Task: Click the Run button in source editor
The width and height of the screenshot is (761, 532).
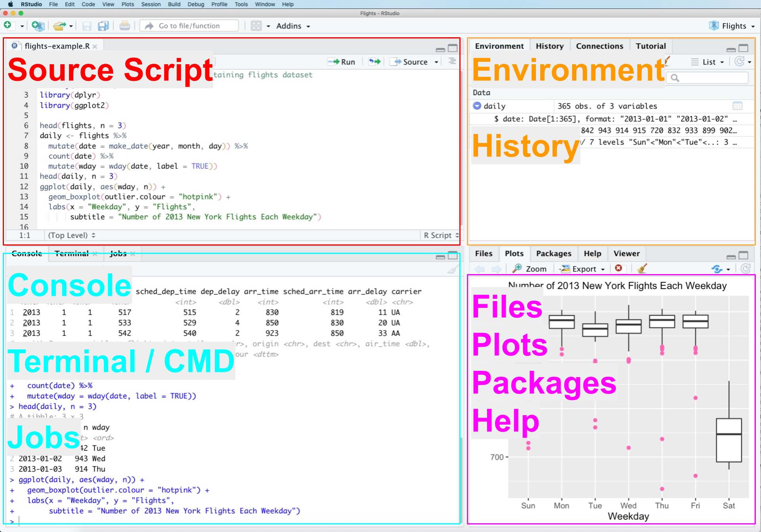Action: click(x=342, y=62)
